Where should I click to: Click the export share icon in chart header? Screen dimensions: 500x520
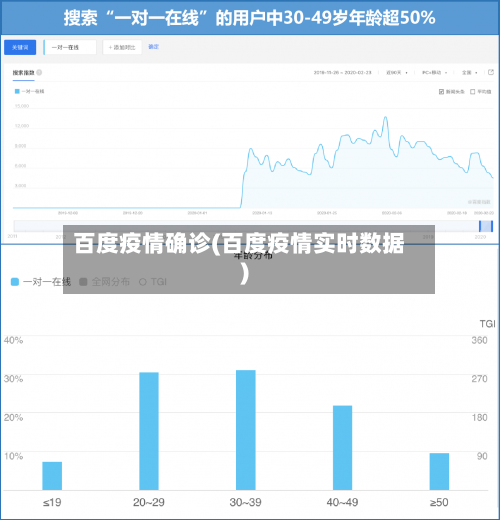coord(491,72)
